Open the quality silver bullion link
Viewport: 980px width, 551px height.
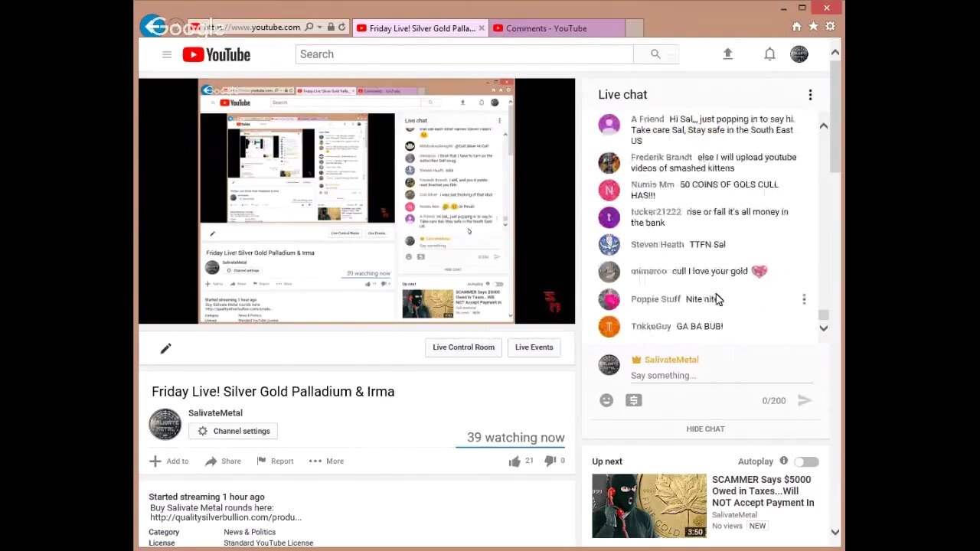point(226,517)
